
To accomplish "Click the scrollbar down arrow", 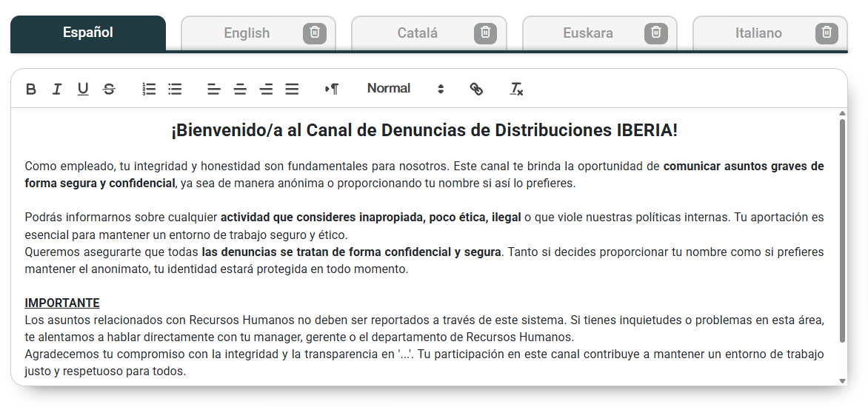I will click(x=843, y=381).
